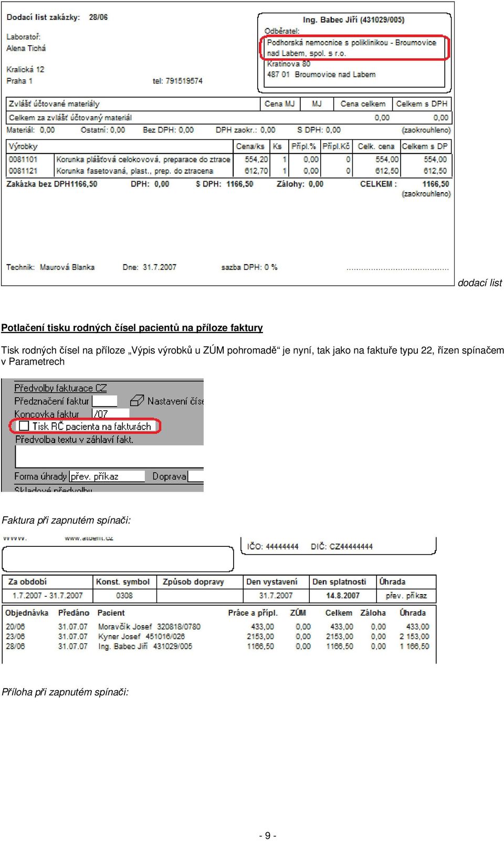Image resolution: width=504 pixels, height=841 pixels.
Task: Click the Cena/ks column header
Action: [250, 147]
